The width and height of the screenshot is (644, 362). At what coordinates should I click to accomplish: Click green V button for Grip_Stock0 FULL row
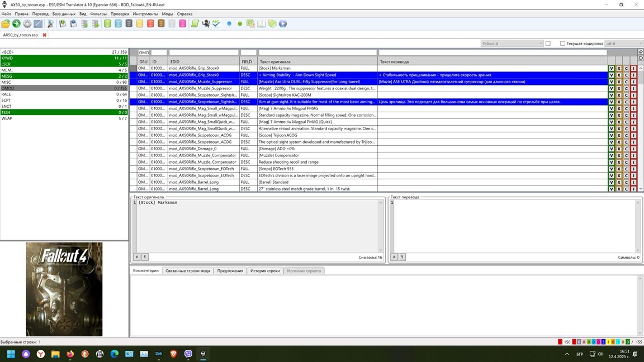point(611,68)
